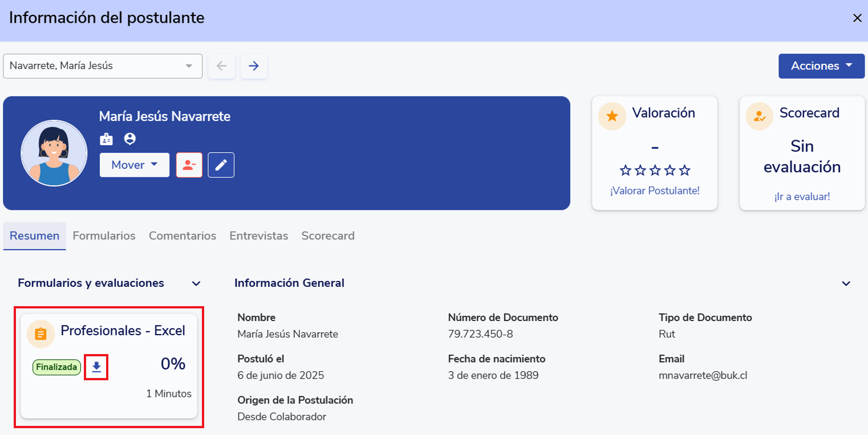868x435 pixels.
Task: Click the orange clipboard icon on Excel card
Action: coord(40,334)
